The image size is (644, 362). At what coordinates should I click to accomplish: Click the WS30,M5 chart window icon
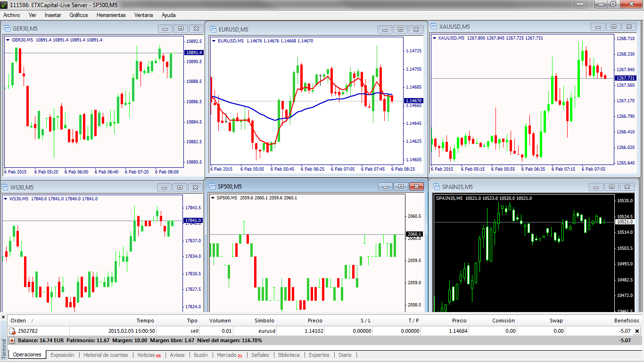5,187
